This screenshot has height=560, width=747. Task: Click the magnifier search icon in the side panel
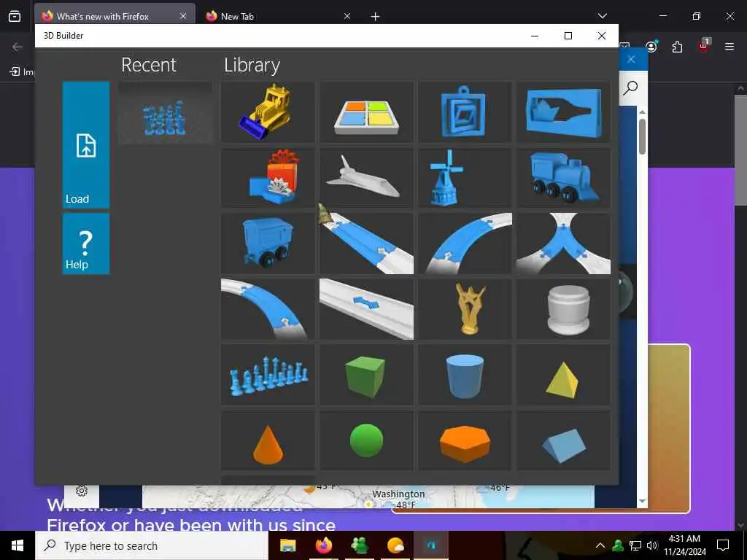tap(631, 87)
